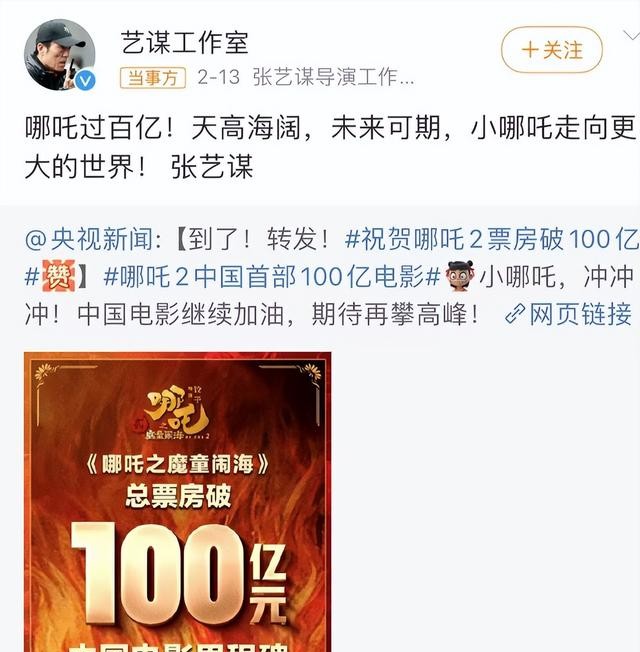Click the chain link icon before 网页链接
Screen dimensions: 640x652
click(515, 314)
